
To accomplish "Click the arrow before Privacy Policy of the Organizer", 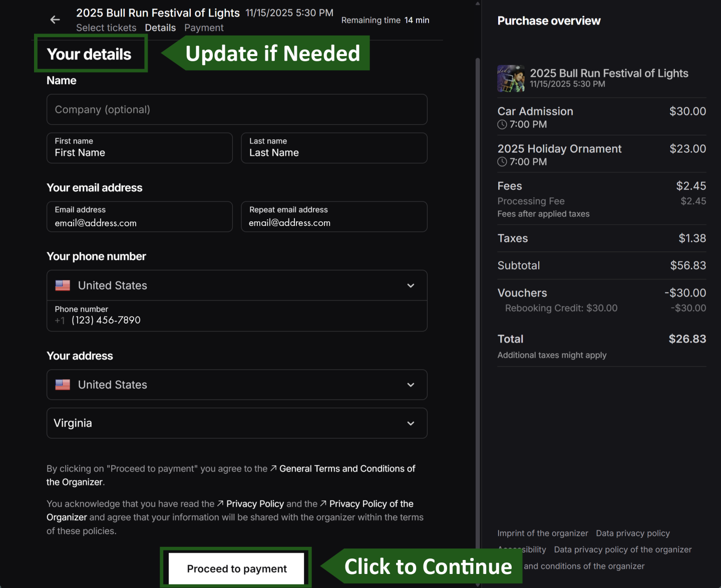I will 323,504.
